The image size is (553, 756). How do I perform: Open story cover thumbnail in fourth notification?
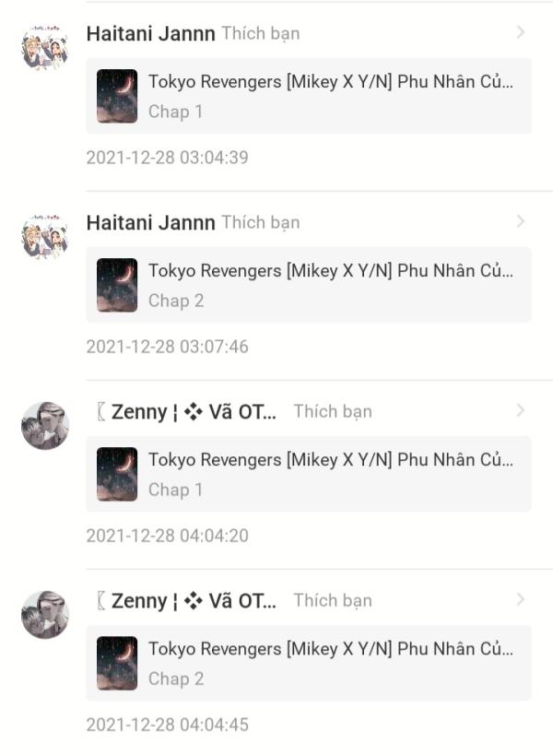(117, 663)
